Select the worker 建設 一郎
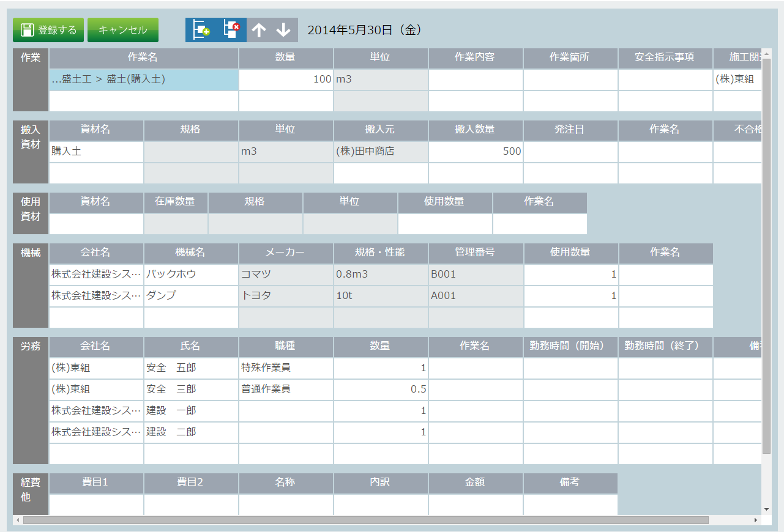Viewport: 784px width, 532px height. (x=191, y=411)
